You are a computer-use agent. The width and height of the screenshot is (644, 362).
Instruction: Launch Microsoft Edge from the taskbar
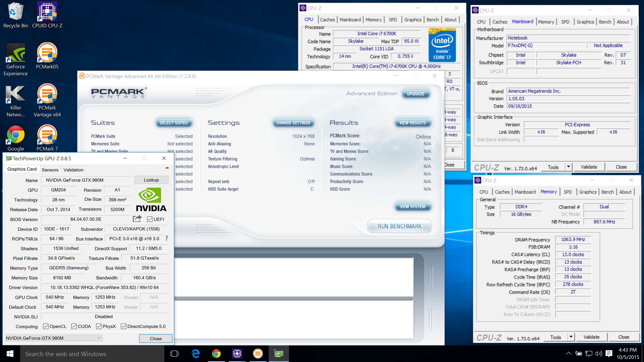click(195, 354)
